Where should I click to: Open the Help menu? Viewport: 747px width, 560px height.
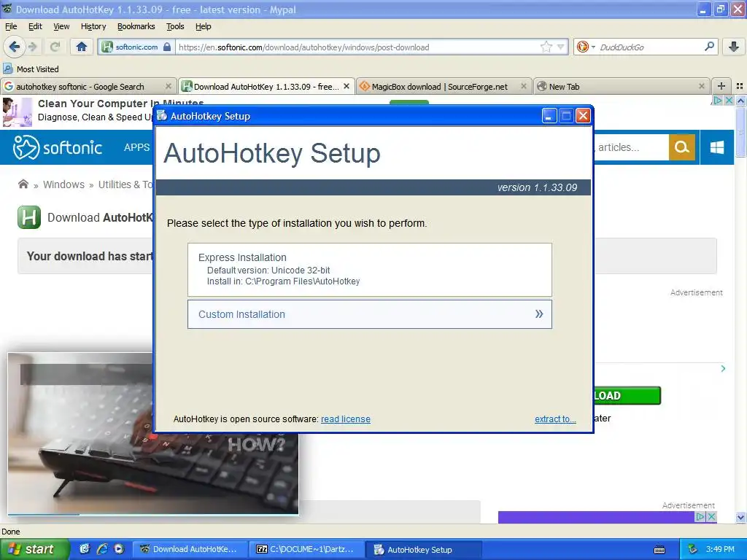[x=203, y=26]
